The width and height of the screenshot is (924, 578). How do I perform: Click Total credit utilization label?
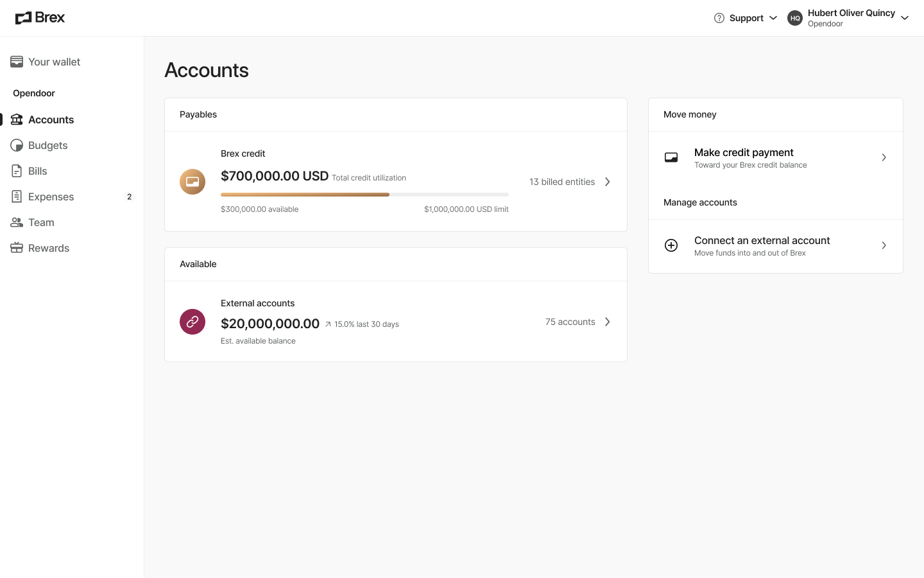click(x=369, y=178)
